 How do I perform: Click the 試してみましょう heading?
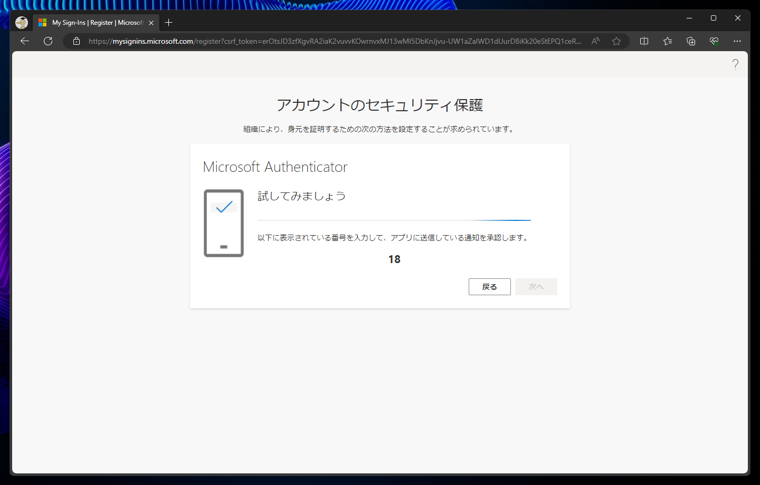[301, 196]
